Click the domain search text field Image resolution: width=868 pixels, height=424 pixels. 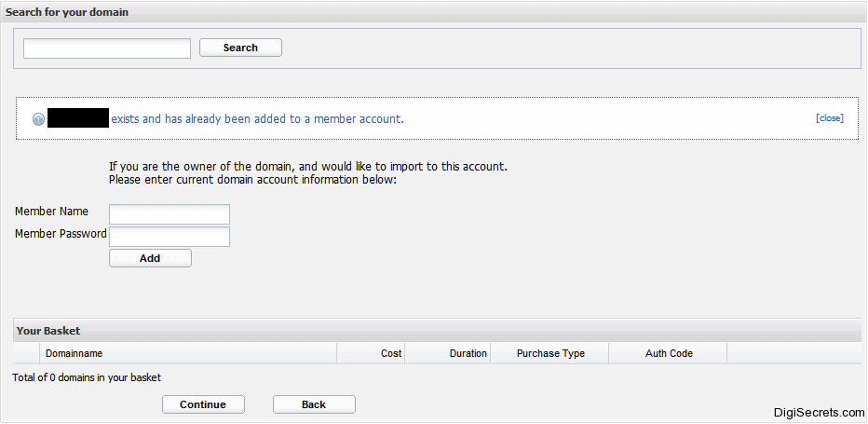coord(107,48)
